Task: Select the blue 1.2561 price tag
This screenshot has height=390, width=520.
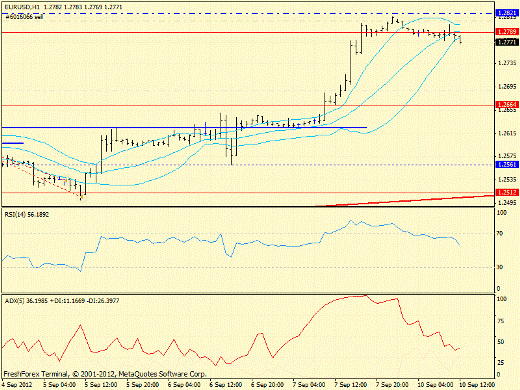Action: (x=507, y=164)
